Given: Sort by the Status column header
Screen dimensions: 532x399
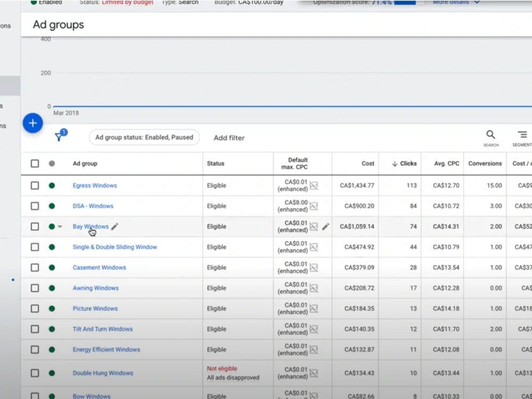Looking at the screenshot, I should pyautogui.click(x=215, y=163).
